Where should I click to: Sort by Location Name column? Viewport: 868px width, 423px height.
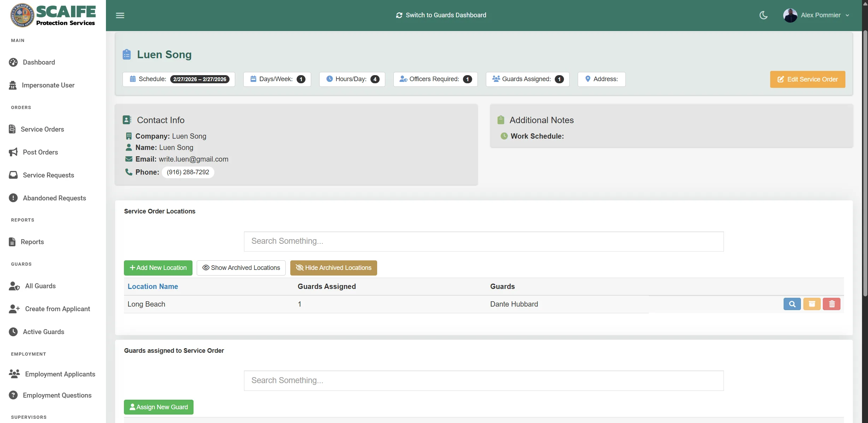153,287
